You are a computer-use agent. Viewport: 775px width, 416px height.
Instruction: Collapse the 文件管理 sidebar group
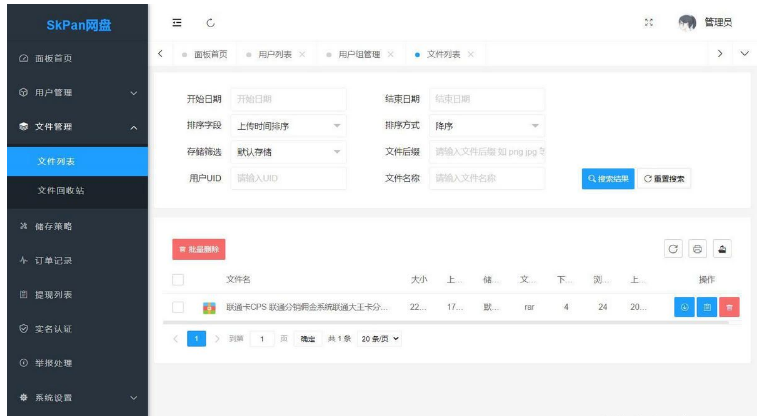point(77,127)
